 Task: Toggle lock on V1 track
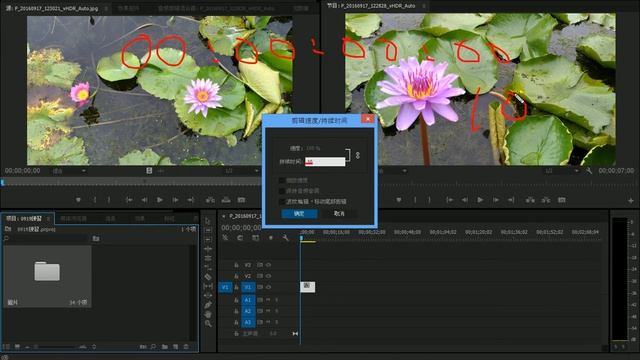[236, 287]
